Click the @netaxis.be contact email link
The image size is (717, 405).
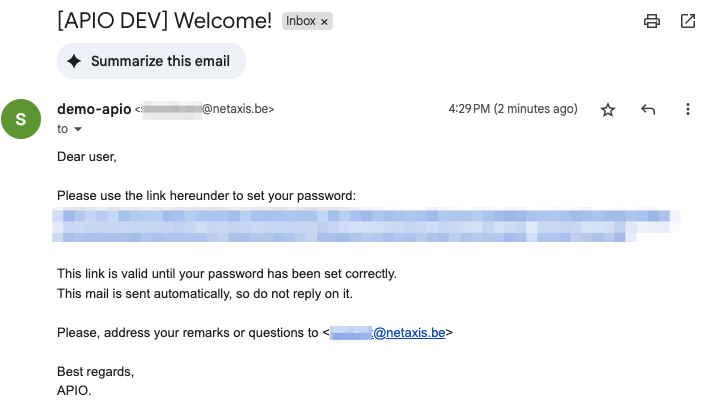(x=388, y=333)
